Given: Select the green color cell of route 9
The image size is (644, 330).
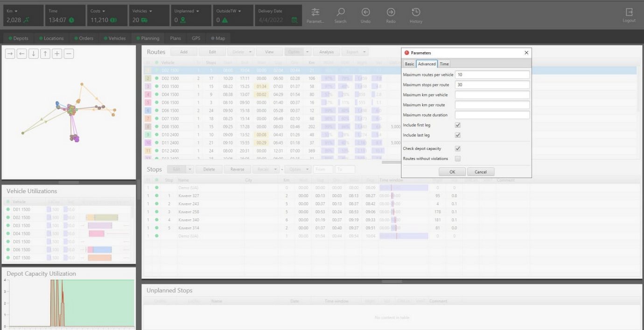Looking at the screenshot, I should pos(148,134).
